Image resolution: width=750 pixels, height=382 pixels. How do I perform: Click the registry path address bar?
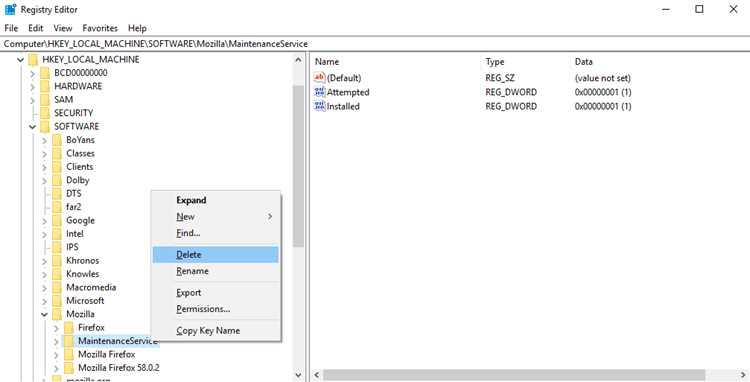[375, 44]
